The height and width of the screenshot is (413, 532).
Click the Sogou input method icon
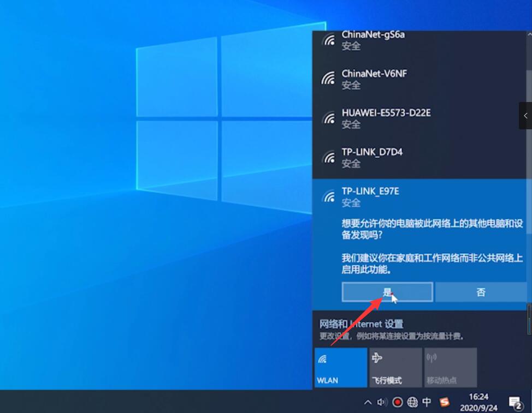click(445, 402)
